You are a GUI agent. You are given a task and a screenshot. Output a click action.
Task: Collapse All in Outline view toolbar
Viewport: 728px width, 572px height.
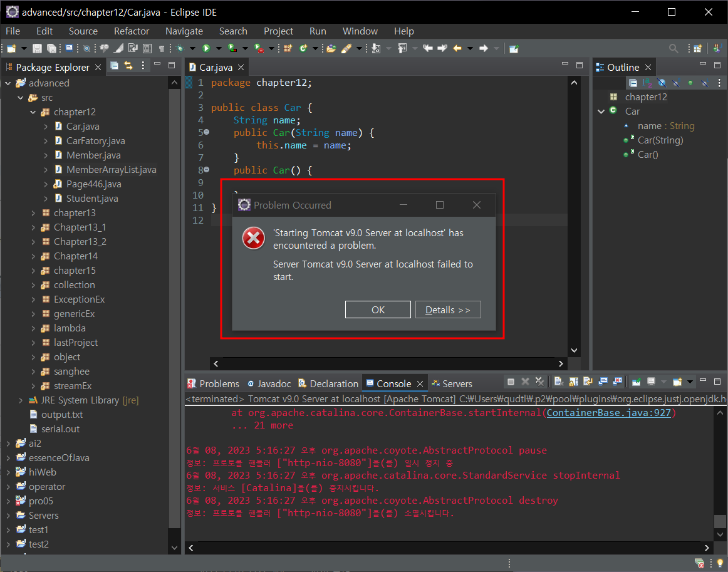633,83
